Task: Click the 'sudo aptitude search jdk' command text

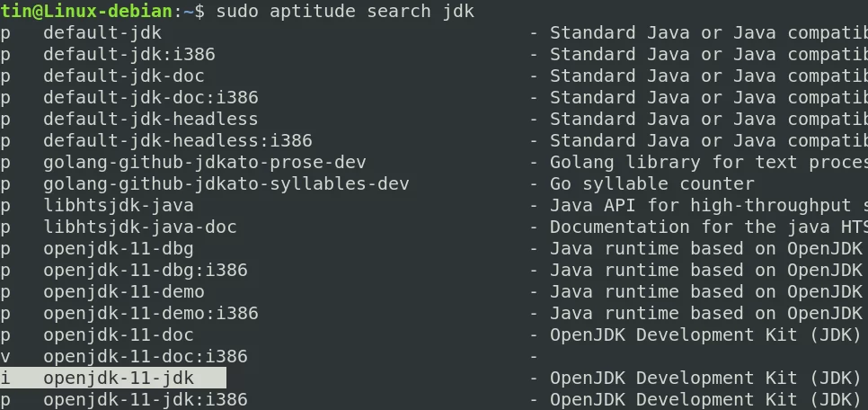Action: tap(345, 11)
